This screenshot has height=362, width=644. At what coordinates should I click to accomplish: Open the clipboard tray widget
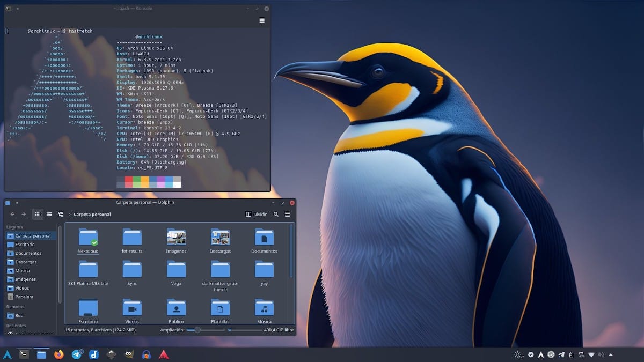pos(572,354)
